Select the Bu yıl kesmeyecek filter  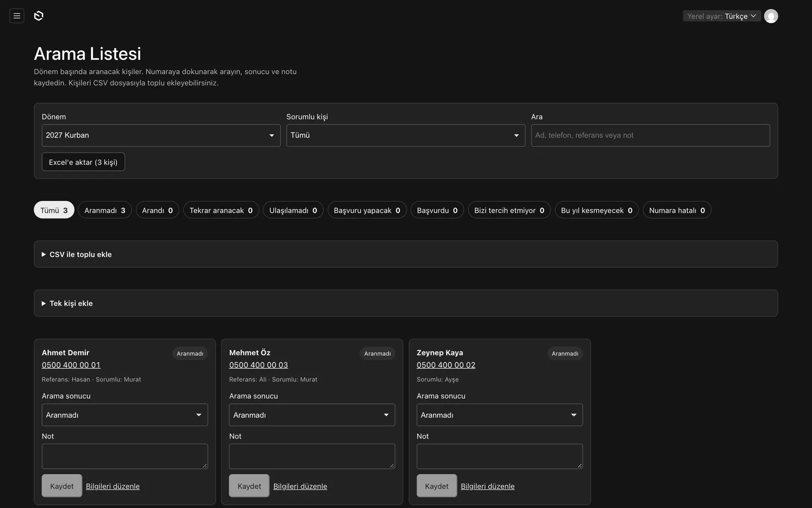coord(596,210)
